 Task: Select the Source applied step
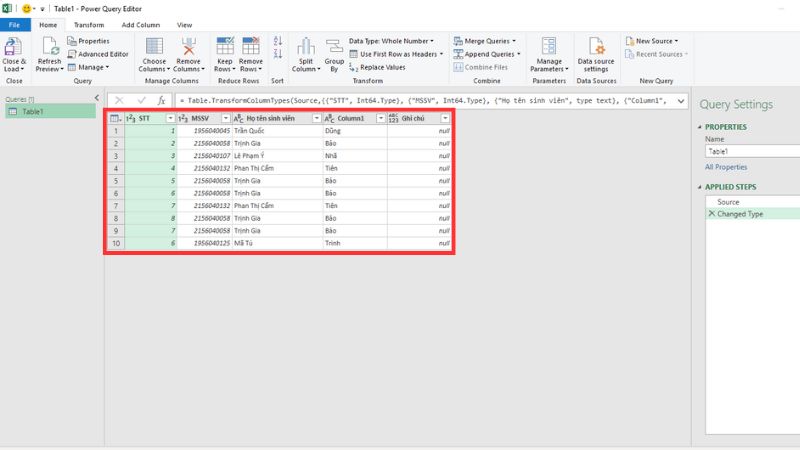[x=728, y=202]
